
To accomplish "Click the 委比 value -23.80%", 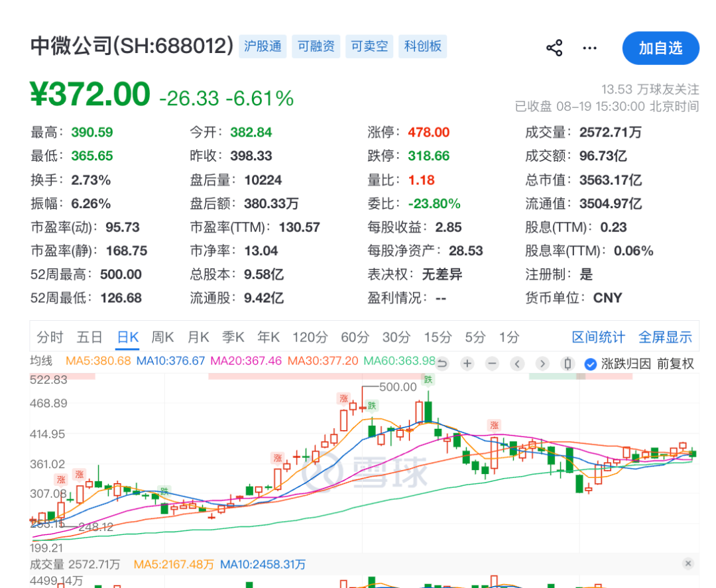I will 434,204.
